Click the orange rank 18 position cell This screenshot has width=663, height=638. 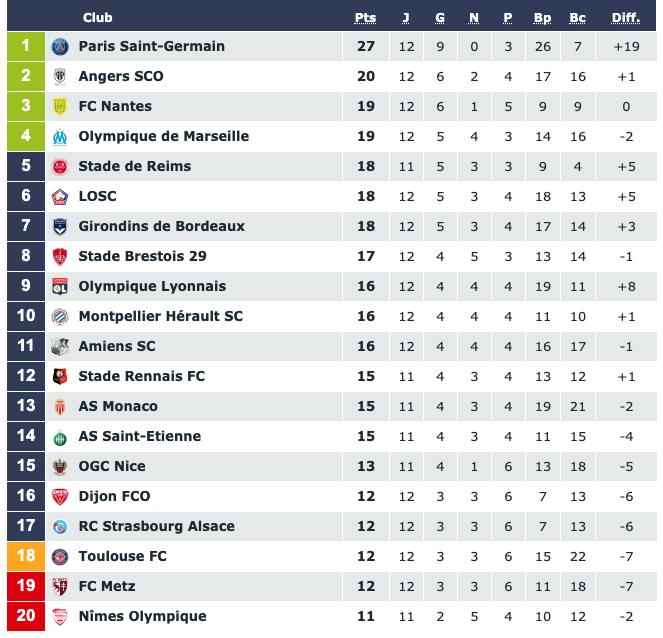[x=26, y=556]
